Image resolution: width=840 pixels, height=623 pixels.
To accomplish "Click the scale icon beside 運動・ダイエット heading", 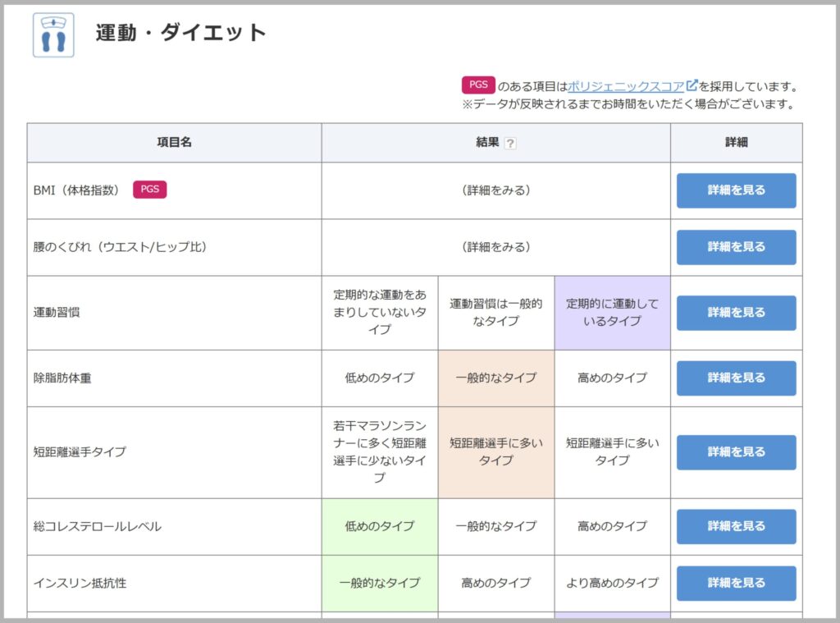I will (x=53, y=34).
